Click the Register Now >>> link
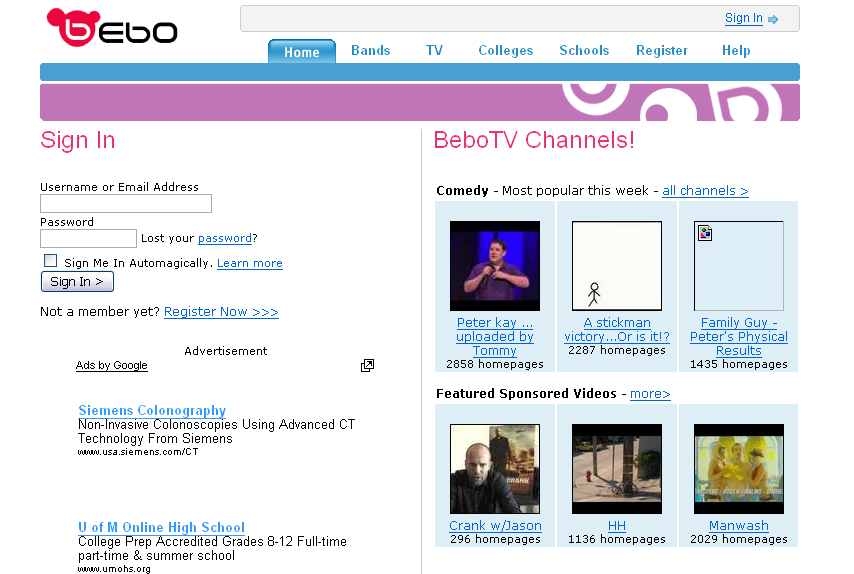The width and height of the screenshot is (854, 574). [x=221, y=312]
